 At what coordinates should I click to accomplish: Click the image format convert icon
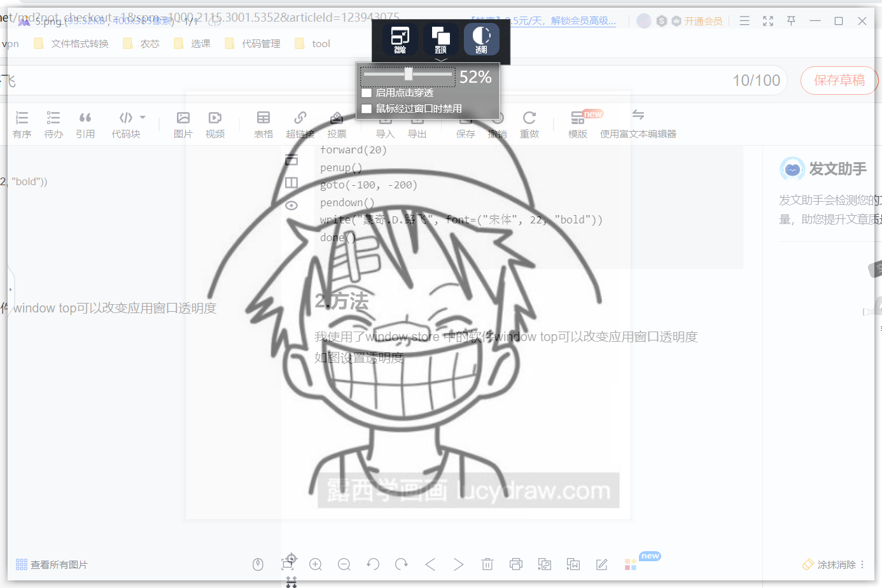click(x=545, y=564)
